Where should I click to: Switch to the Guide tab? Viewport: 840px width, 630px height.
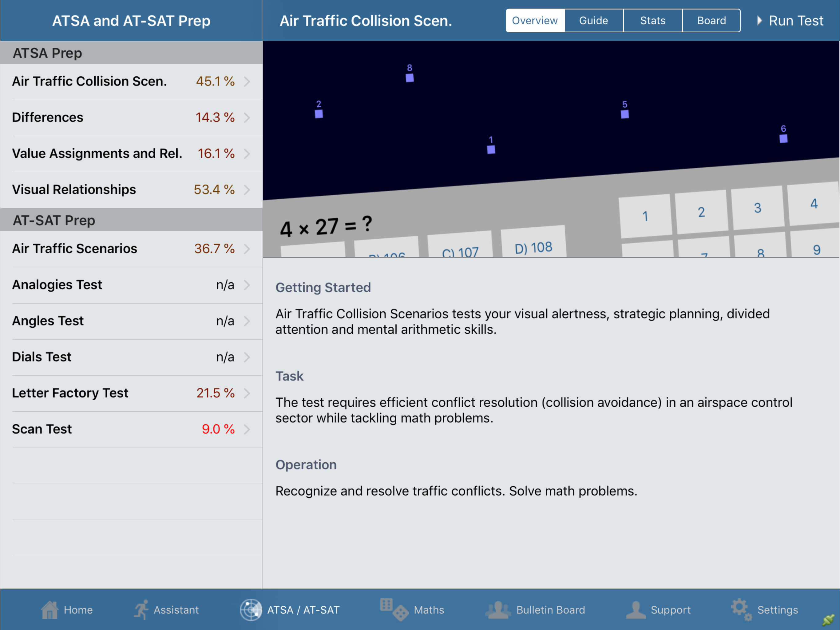click(593, 21)
